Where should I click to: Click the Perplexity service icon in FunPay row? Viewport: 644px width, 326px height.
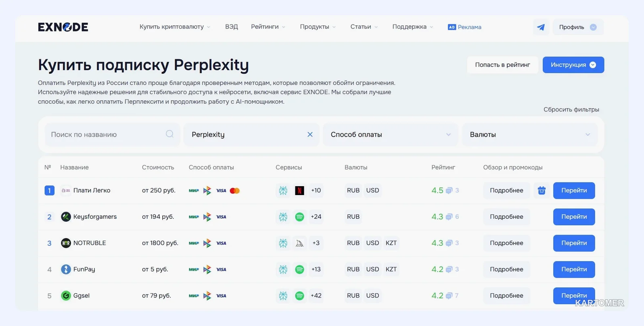283,269
